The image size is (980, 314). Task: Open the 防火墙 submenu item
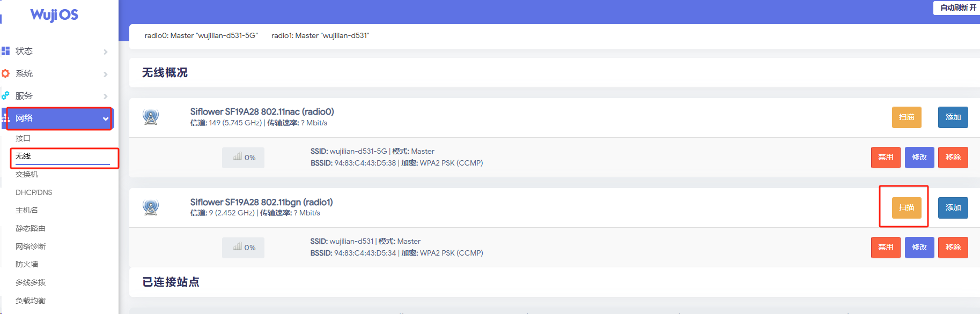click(x=27, y=264)
